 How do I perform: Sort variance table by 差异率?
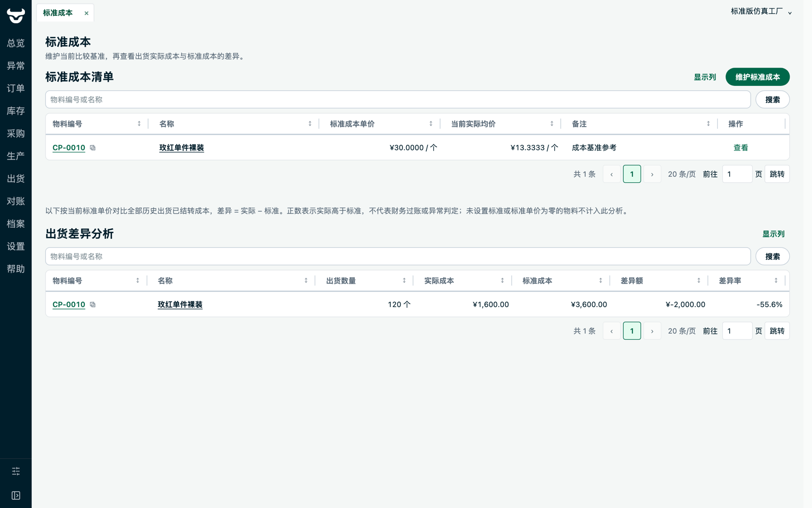click(x=776, y=281)
